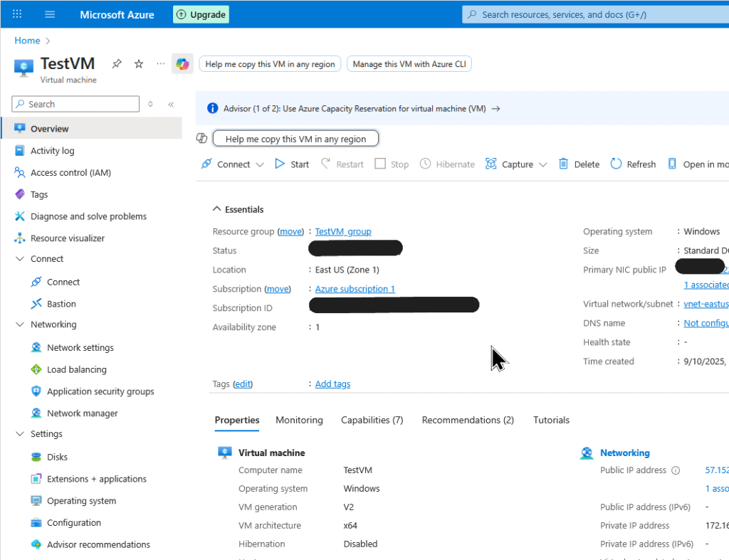
Task: Collapse the Essentials section
Action: 216,210
